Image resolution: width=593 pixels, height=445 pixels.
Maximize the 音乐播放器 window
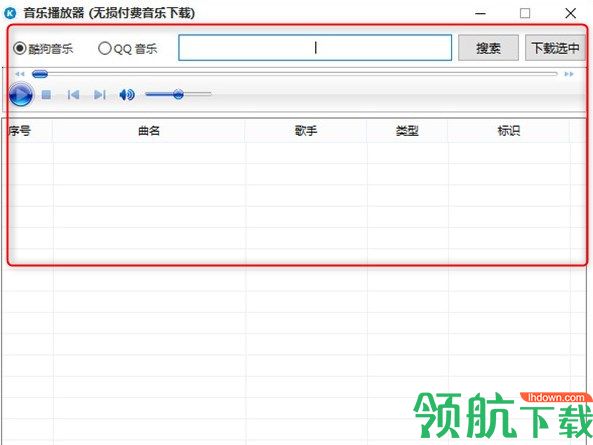point(525,14)
